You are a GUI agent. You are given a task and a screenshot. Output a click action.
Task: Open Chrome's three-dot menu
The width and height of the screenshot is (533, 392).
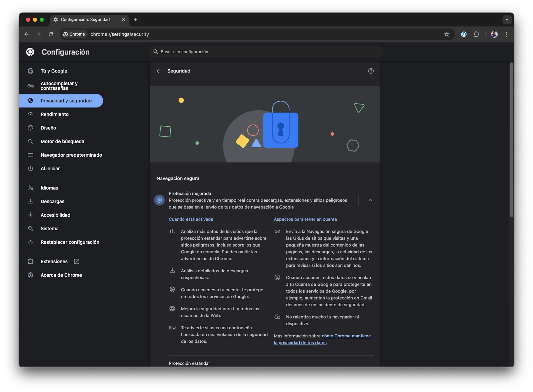[506, 34]
